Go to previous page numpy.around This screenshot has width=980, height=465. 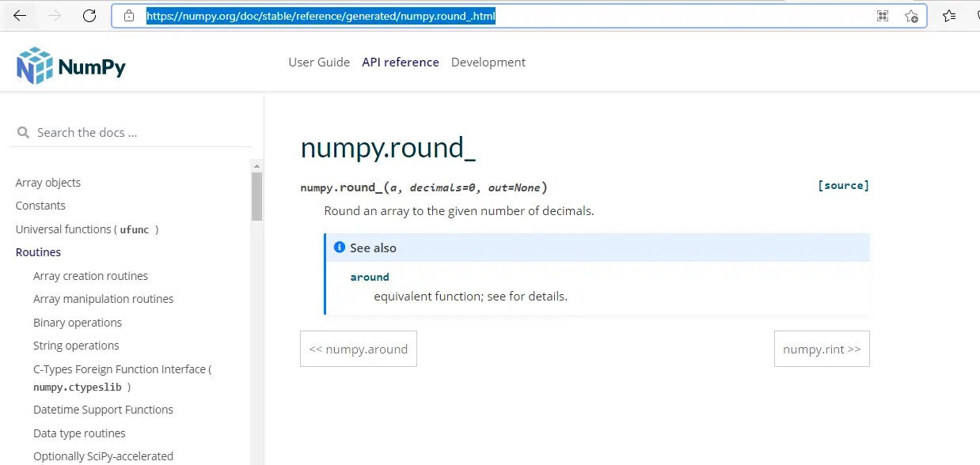tap(358, 349)
